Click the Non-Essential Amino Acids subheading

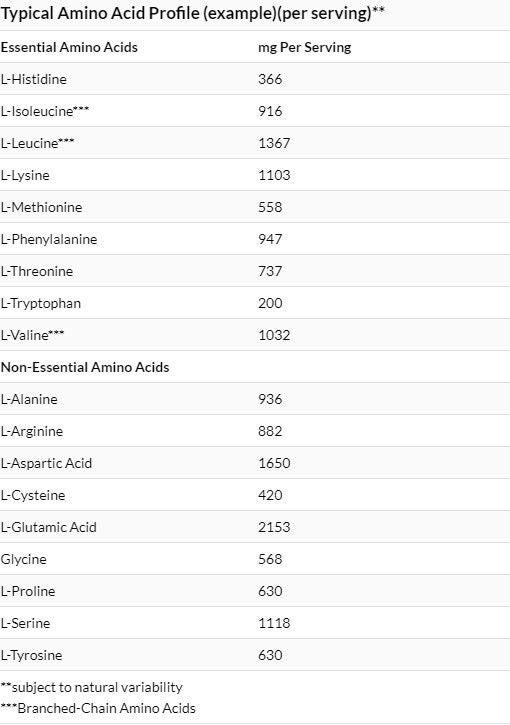pos(85,367)
